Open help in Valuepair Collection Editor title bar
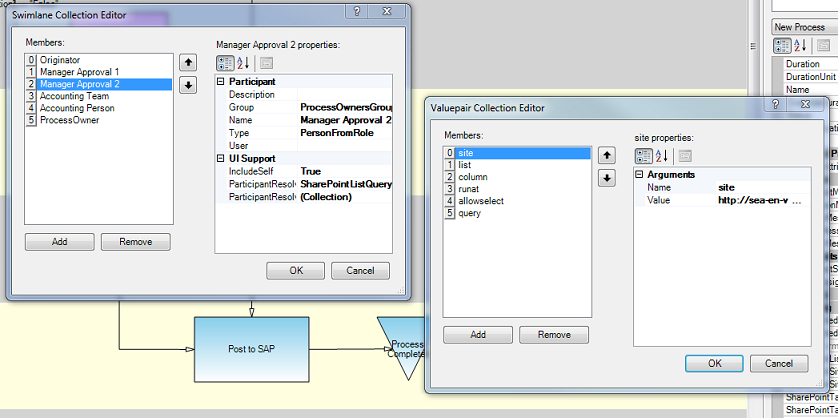This screenshot has height=418, width=838. [x=776, y=105]
